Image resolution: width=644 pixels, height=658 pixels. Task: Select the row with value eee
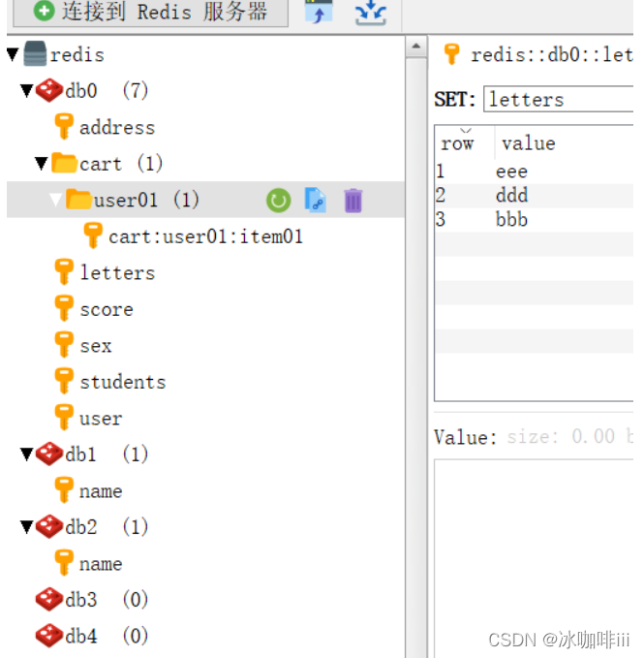535,172
